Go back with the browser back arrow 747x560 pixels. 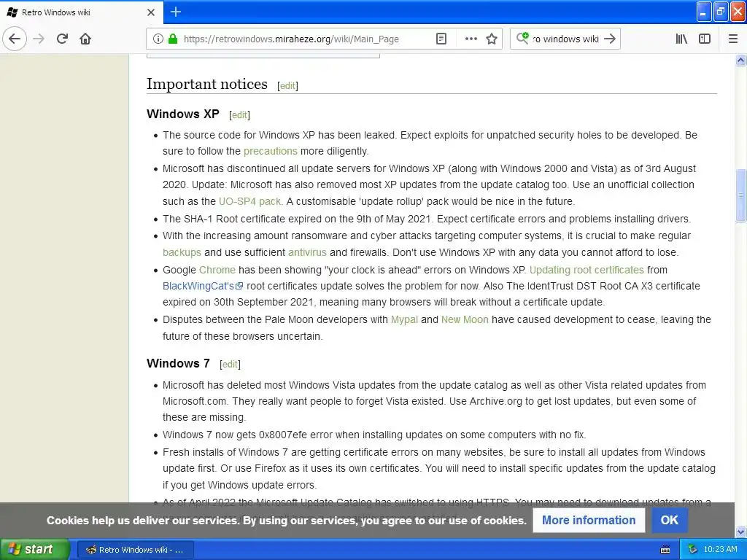(x=15, y=39)
